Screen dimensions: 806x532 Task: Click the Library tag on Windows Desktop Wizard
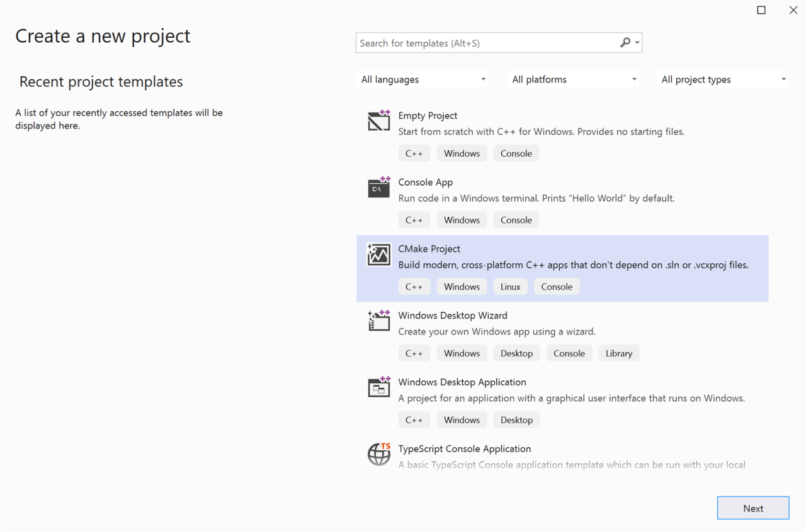pyautogui.click(x=618, y=353)
